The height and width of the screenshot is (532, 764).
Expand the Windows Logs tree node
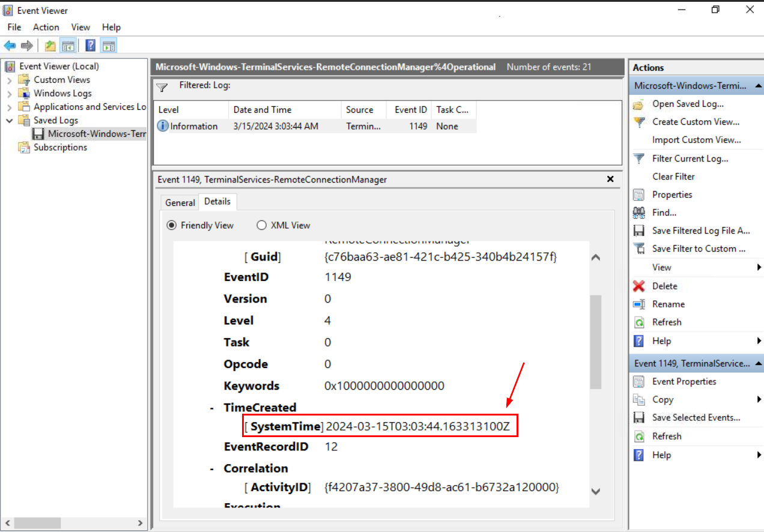click(x=10, y=94)
